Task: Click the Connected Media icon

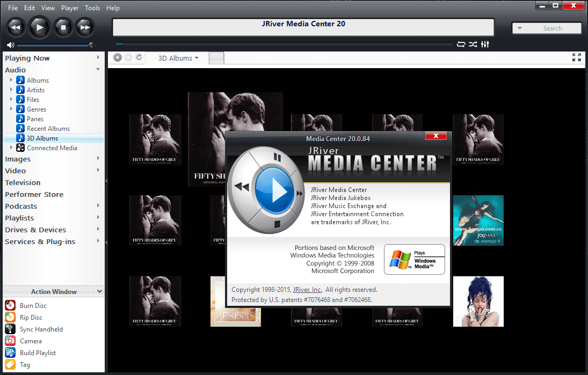Action: pos(20,148)
